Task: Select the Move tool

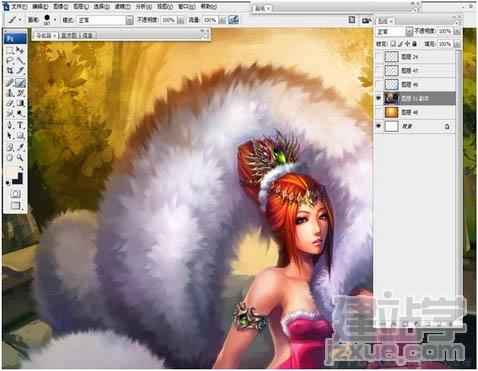Action: (x=20, y=51)
